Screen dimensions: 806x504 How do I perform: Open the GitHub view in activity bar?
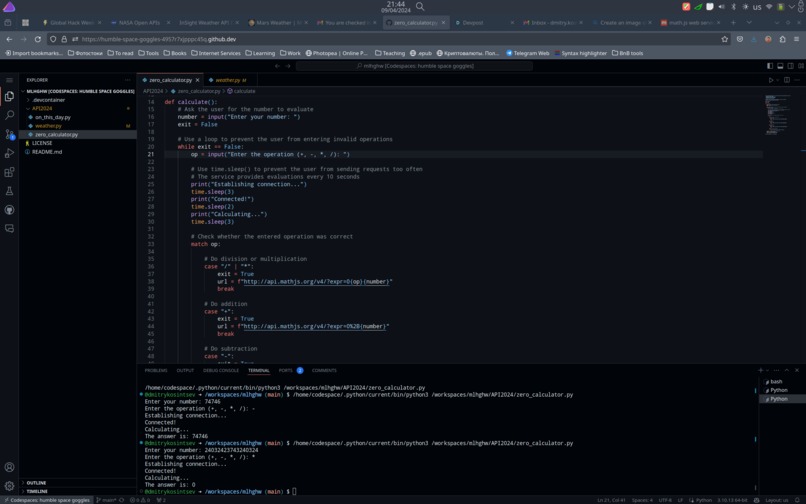pyautogui.click(x=9, y=210)
